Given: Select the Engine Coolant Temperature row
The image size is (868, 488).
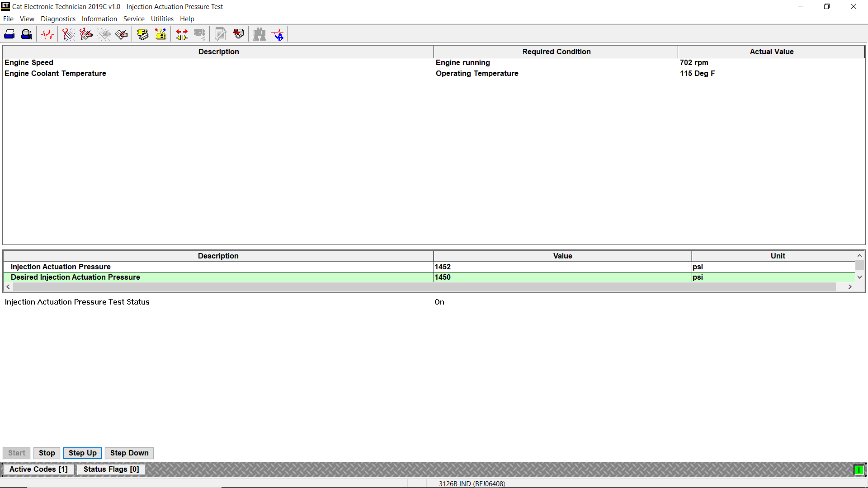Looking at the screenshot, I should coord(434,74).
